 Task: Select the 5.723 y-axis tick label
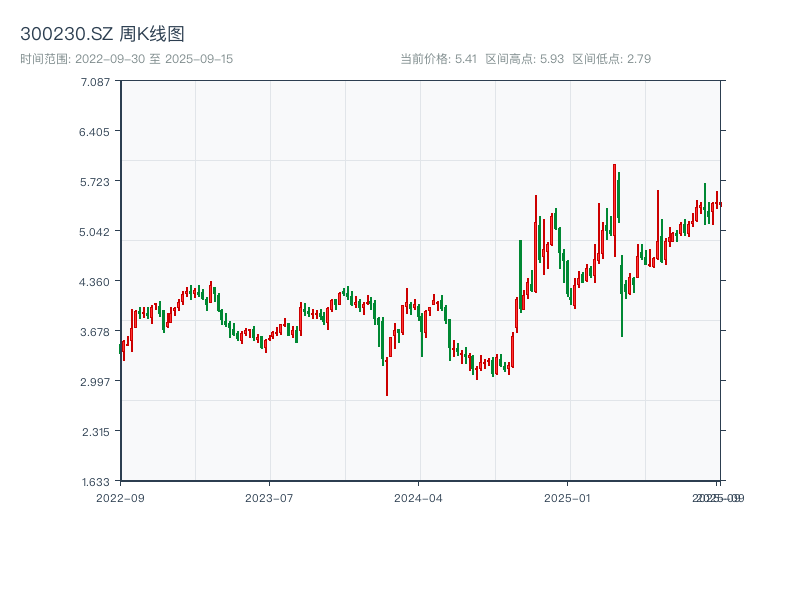point(96,181)
